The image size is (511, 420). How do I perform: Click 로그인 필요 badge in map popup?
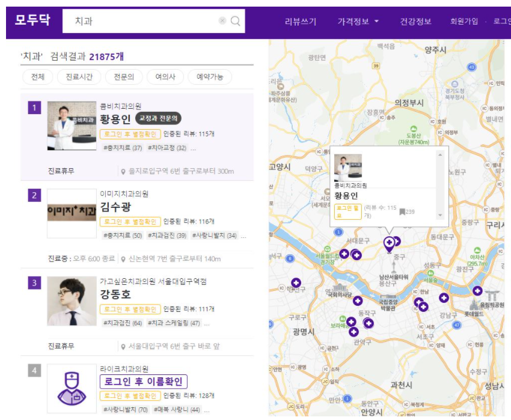(x=348, y=212)
